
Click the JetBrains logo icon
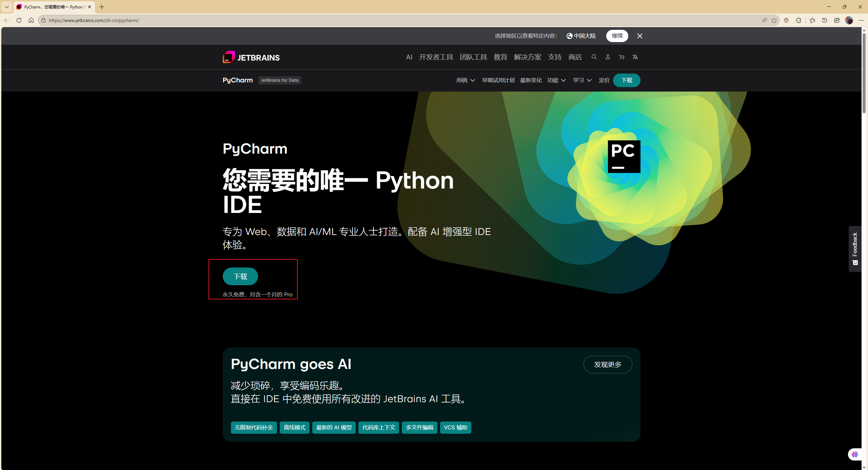229,57
